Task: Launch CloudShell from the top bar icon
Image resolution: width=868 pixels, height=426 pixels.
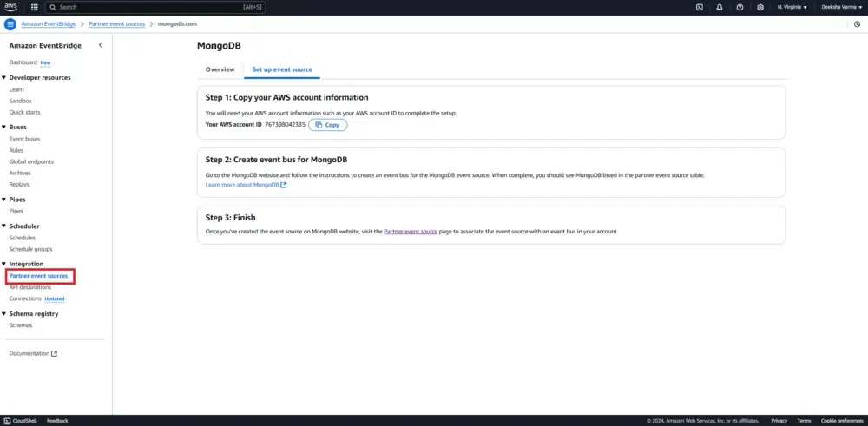Action: (x=700, y=7)
